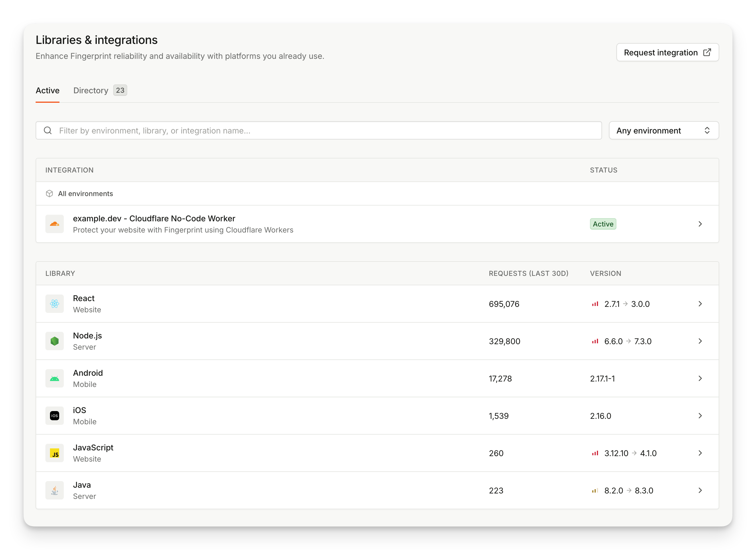
Task: Click the iOS library icon
Action: [55, 416]
